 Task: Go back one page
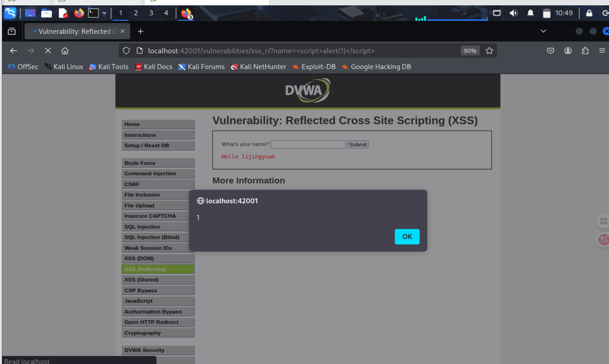tap(14, 51)
